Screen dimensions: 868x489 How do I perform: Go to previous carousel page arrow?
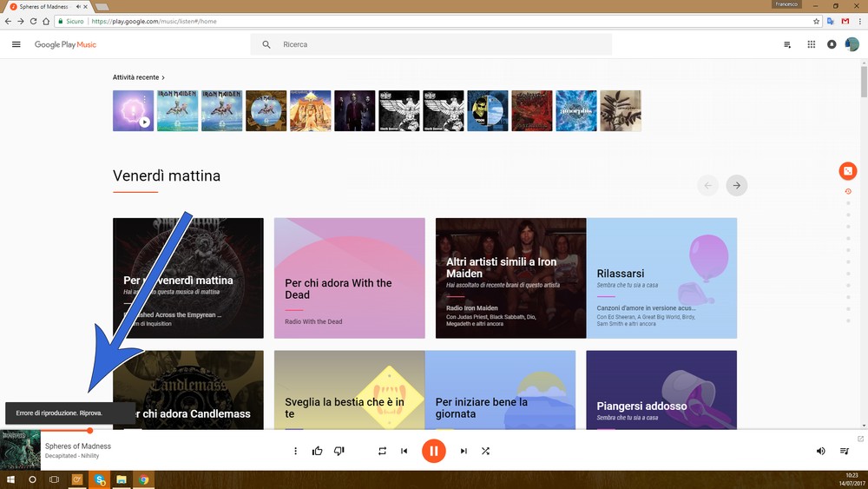pyautogui.click(x=707, y=186)
